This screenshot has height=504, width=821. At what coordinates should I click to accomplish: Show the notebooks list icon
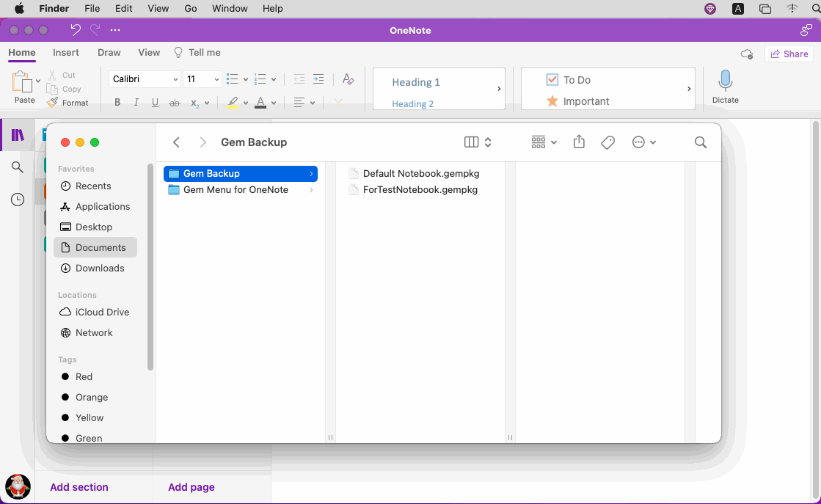click(x=18, y=135)
